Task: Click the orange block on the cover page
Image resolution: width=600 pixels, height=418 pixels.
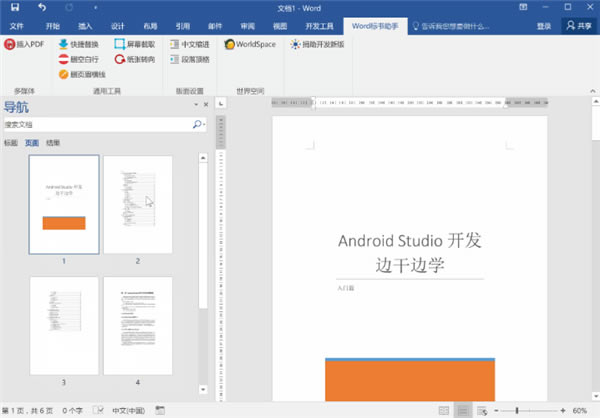Action: 410,380
